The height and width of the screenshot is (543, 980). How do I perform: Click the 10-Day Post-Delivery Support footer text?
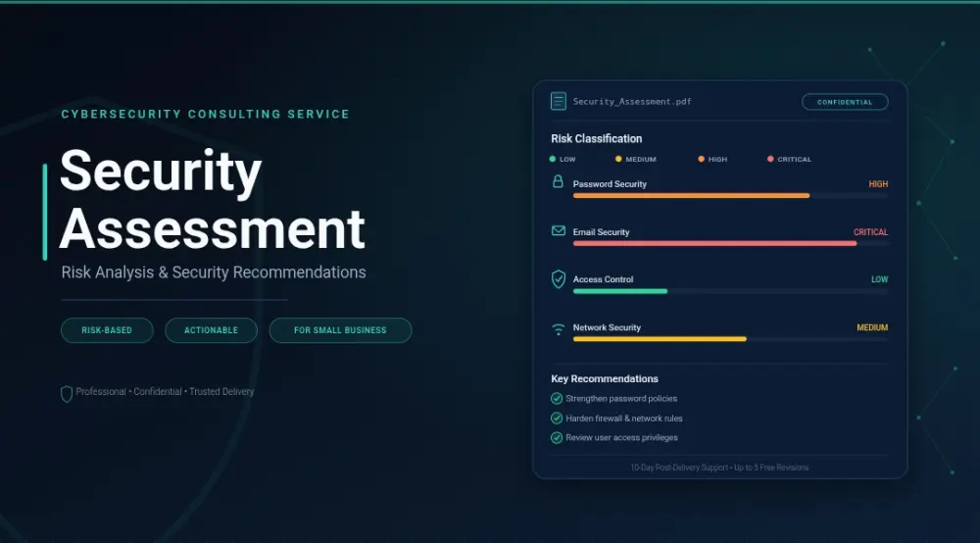pos(719,468)
